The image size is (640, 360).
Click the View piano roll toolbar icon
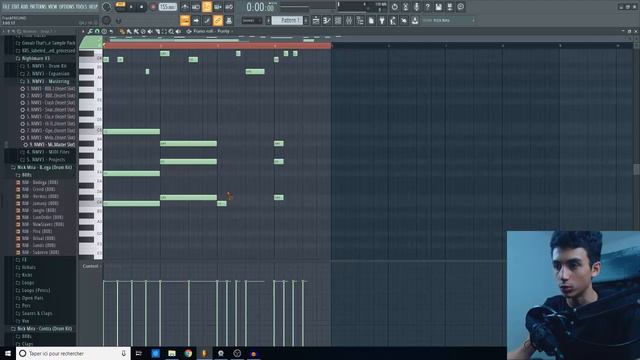coord(327,20)
